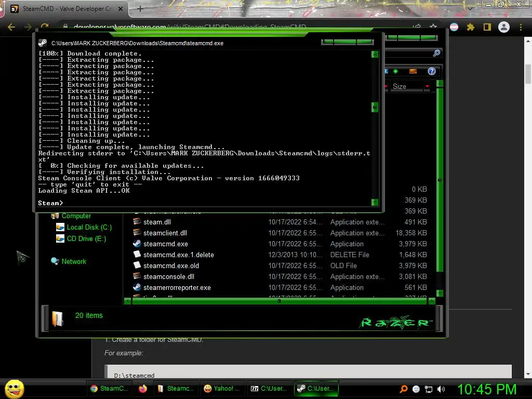Click the green dot toolbar icon in Explorer

point(395,71)
